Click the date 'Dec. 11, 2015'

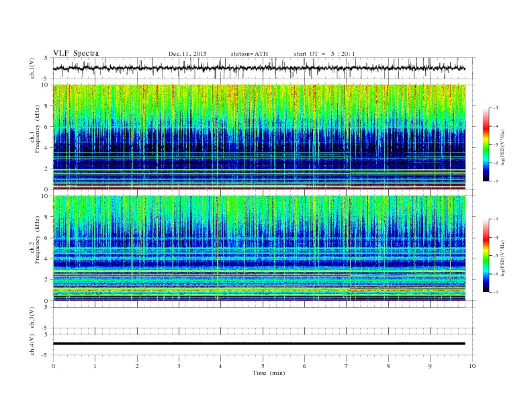187,54
